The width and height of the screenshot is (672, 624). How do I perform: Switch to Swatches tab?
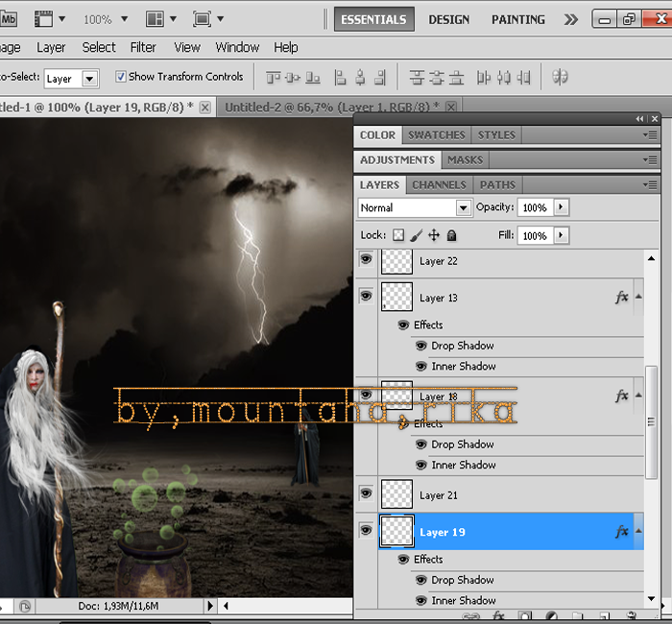point(436,135)
